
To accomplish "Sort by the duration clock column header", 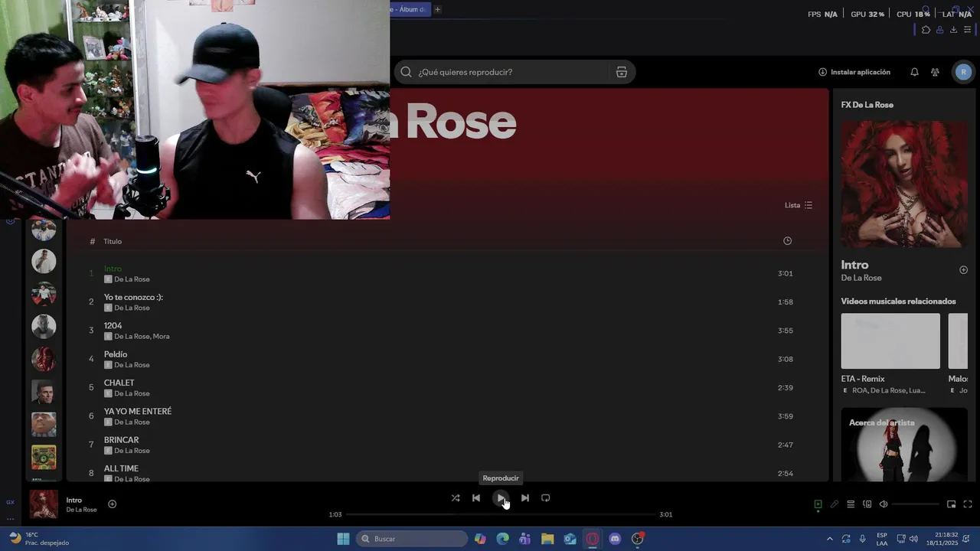I will pos(787,241).
